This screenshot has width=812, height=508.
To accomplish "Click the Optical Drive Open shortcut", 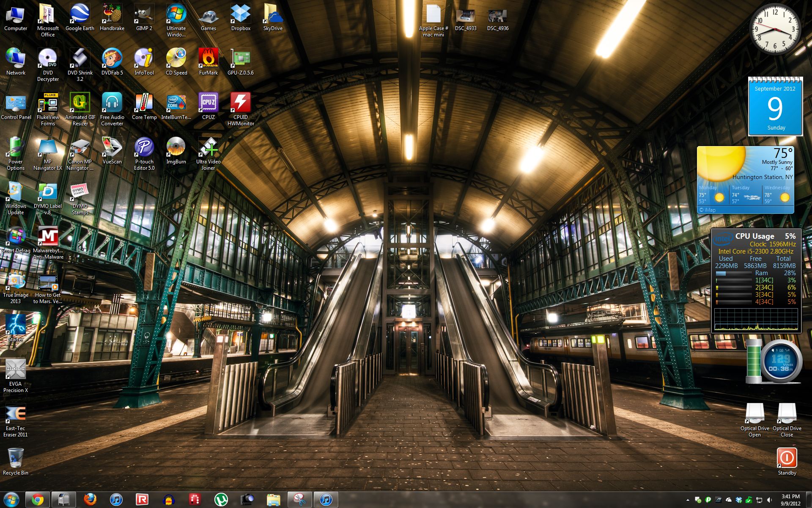I will pos(755,420).
